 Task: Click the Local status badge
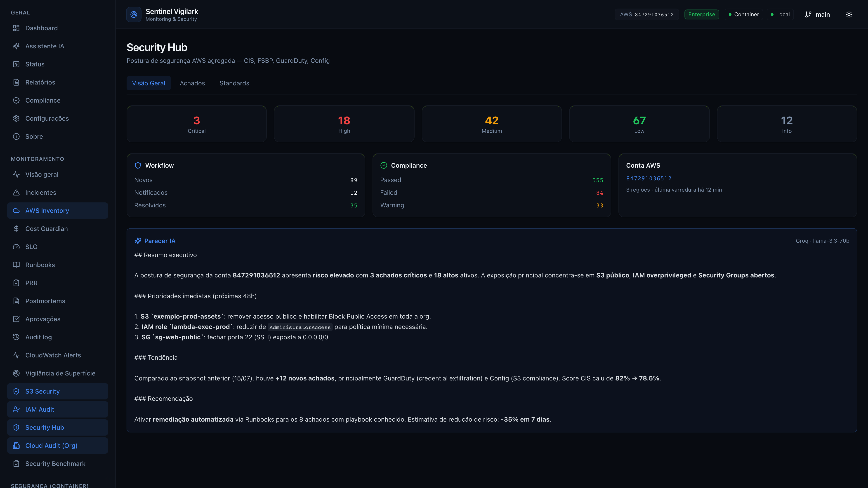point(780,14)
